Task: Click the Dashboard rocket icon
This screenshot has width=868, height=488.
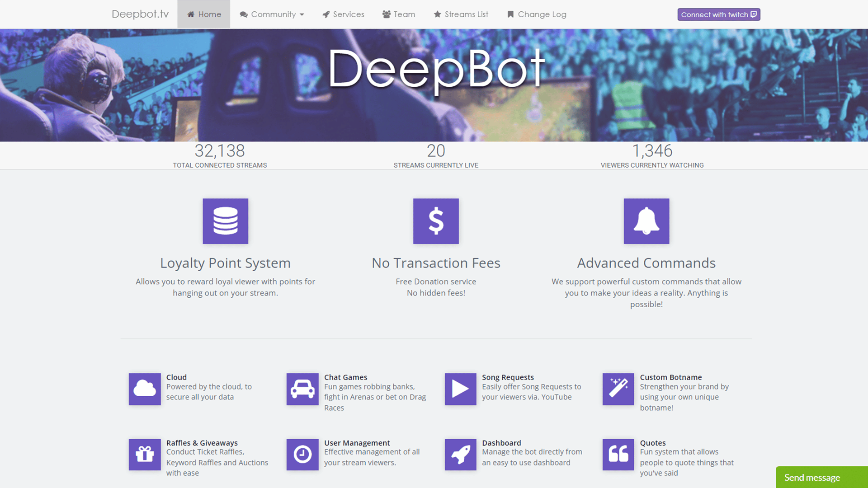Action: 460,455
